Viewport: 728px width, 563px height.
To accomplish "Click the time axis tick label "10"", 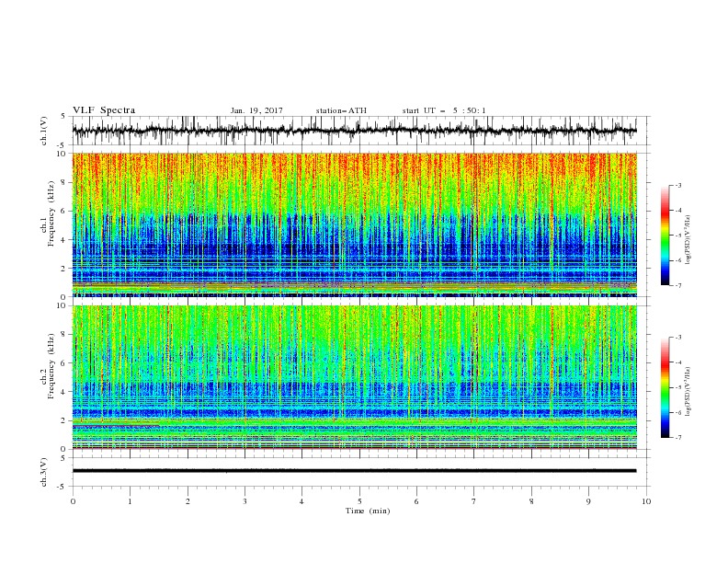I will tap(646, 501).
